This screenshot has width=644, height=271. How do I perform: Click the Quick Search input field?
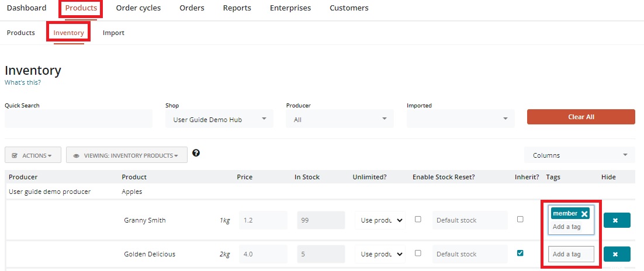[x=78, y=119]
